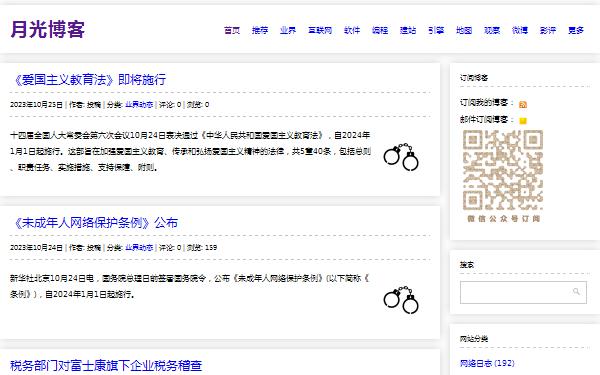
Task: Open the 地图 navigation item
Action: 464,30
